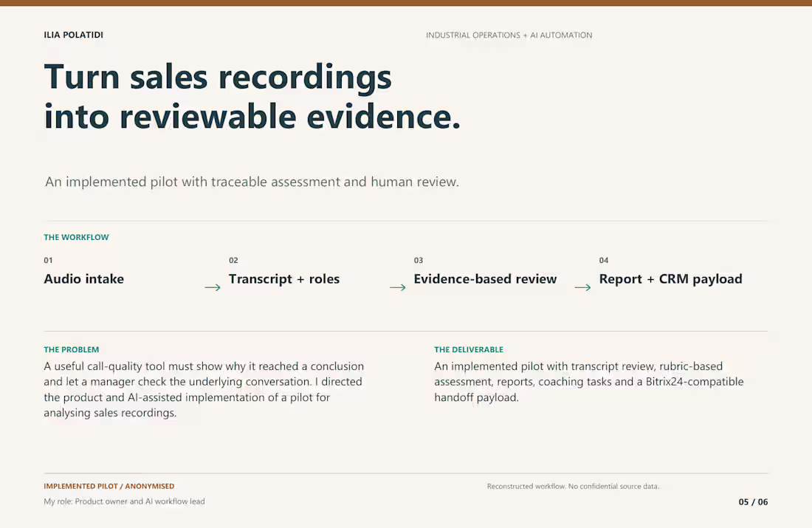Click the ILIA POLATIDI name header
This screenshot has width=812, height=528.
(74, 35)
